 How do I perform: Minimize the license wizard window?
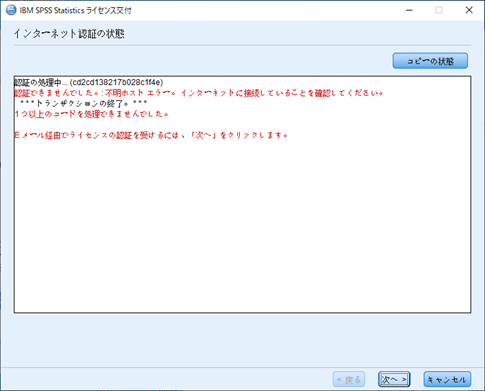coord(409,10)
